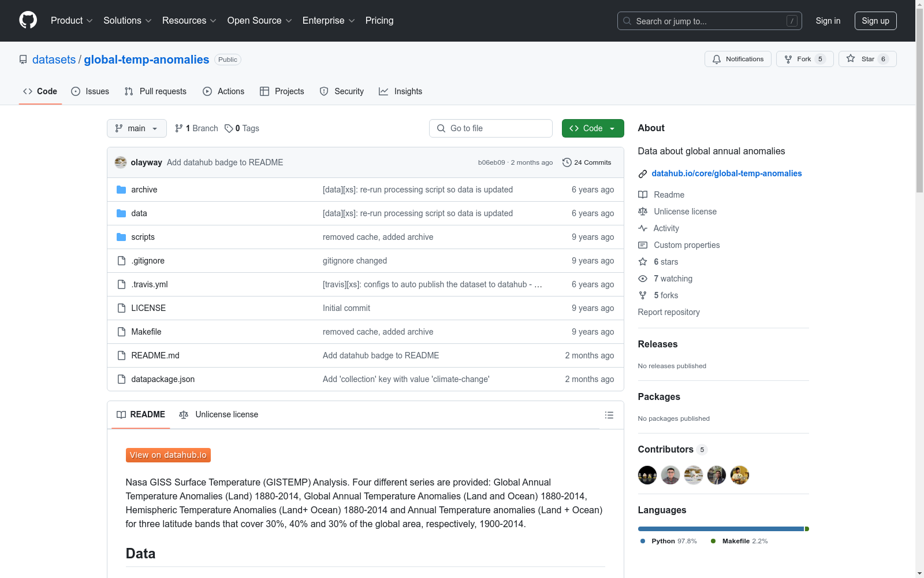Switch to the Issues tab

pyautogui.click(x=90, y=91)
